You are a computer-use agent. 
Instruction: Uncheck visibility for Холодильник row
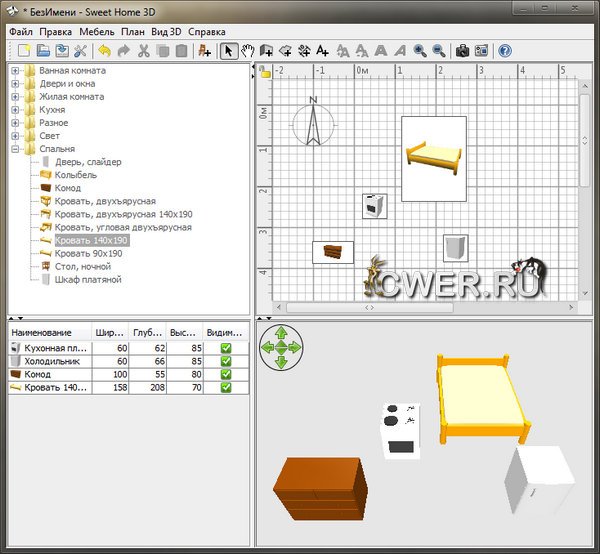pyautogui.click(x=226, y=360)
